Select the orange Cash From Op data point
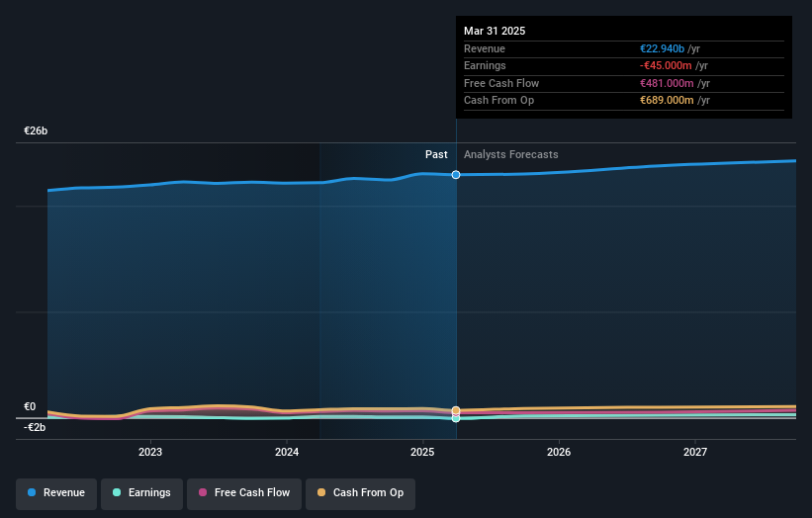The image size is (812, 518). (456, 410)
